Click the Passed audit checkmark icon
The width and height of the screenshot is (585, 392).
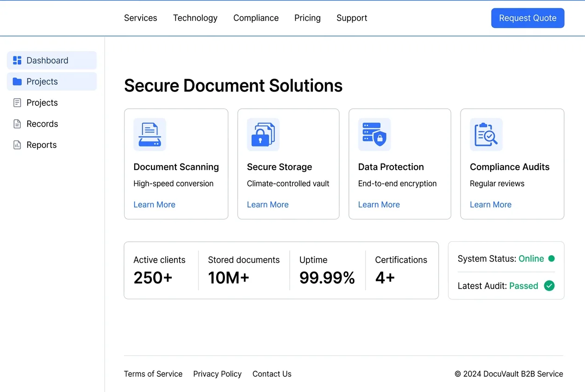tap(549, 286)
